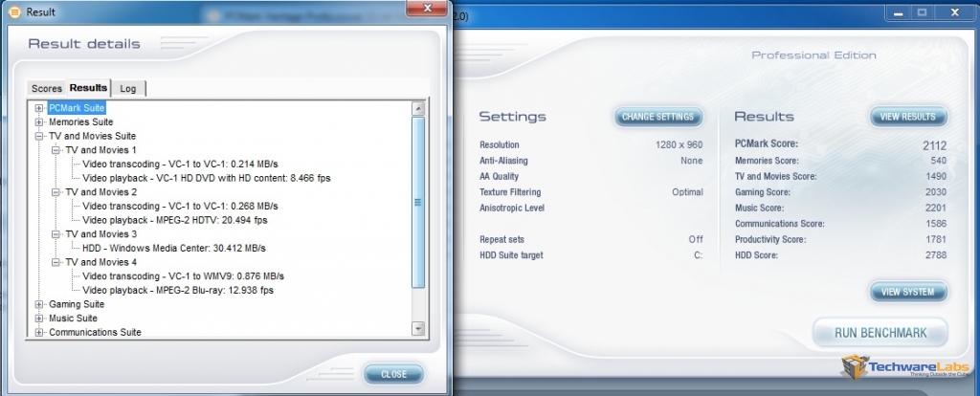Open View Results
This screenshot has width=980, height=396.
coord(907,117)
